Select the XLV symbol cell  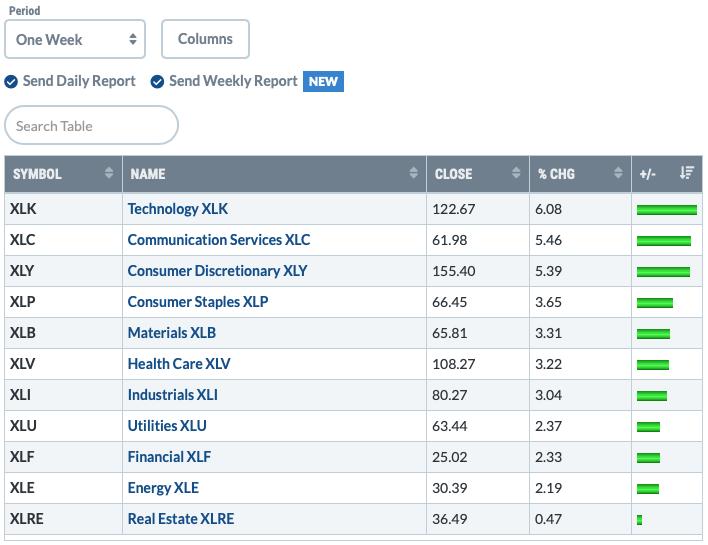(x=63, y=364)
